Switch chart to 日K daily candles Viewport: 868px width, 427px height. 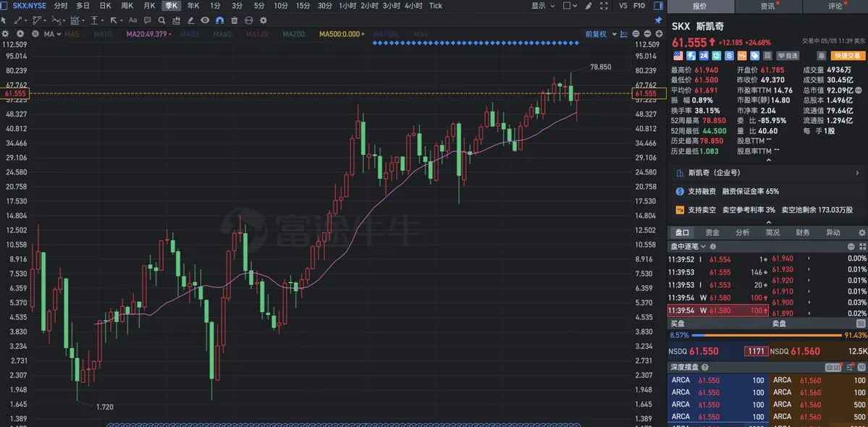tap(105, 6)
